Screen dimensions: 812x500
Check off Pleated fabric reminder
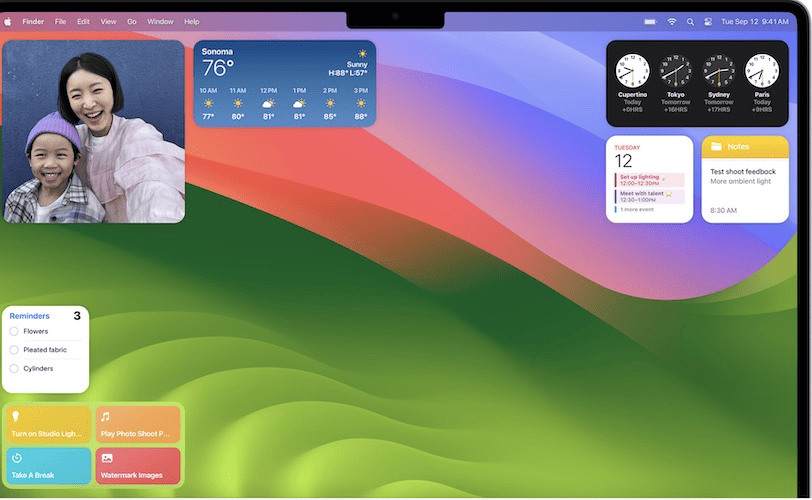14,350
